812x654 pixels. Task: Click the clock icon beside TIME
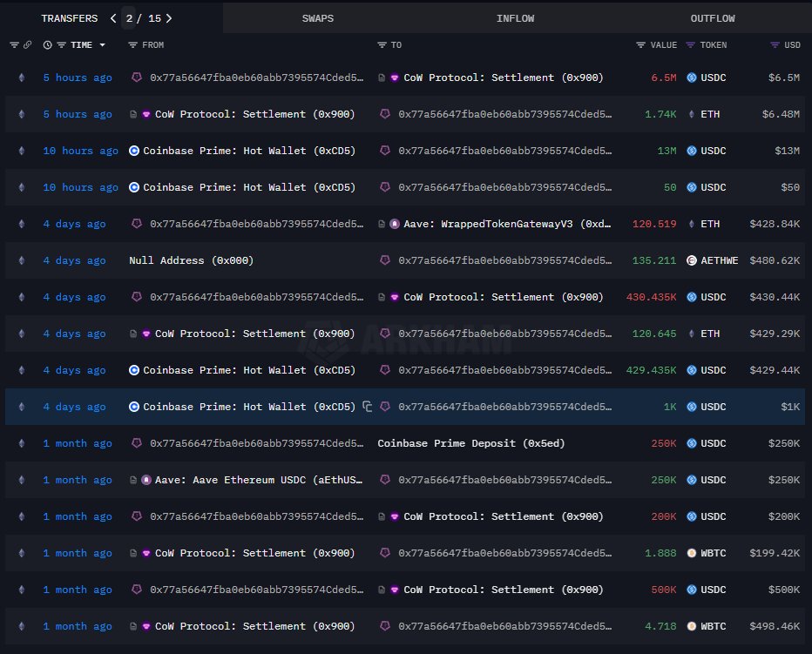(x=47, y=45)
